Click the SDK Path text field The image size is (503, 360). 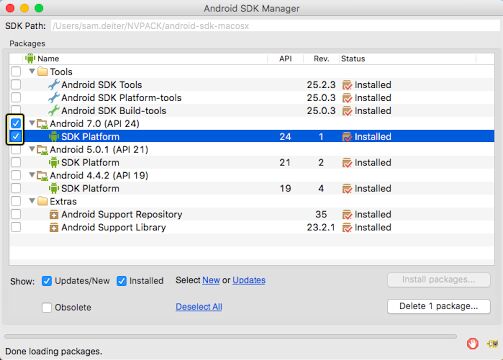click(276, 26)
